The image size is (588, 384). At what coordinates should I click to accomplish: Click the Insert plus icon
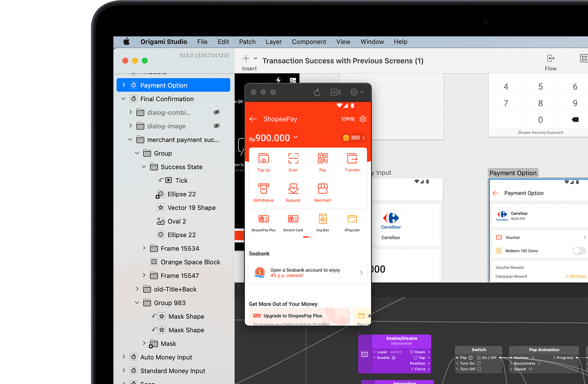click(246, 59)
